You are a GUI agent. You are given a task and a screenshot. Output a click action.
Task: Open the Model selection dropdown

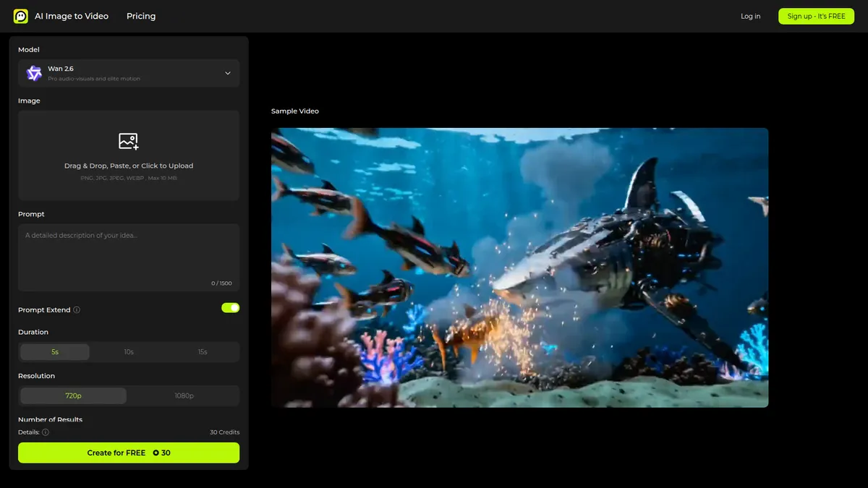coord(129,73)
